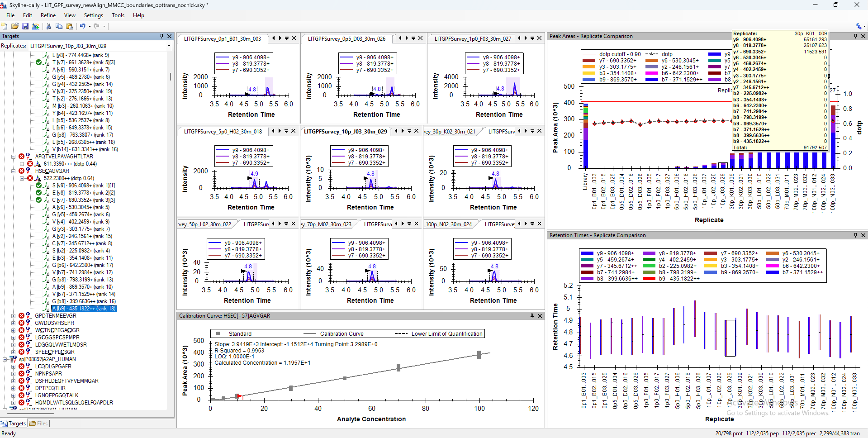Image resolution: width=868 pixels, height=438 pixels.
Task: Expand the GPDTENMEEVGR peptide node
Action: (14, 316)
